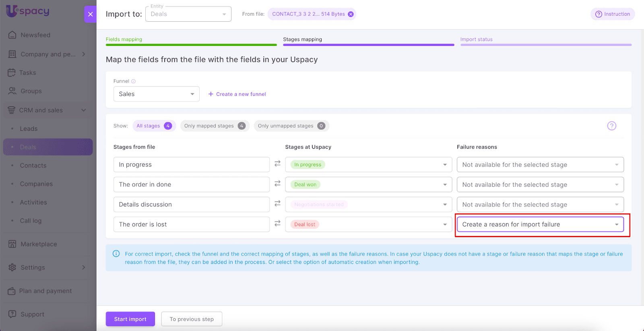Click the Start import button
The height and width of the screenshot is (331, 644).
click(x=130, y=319)
